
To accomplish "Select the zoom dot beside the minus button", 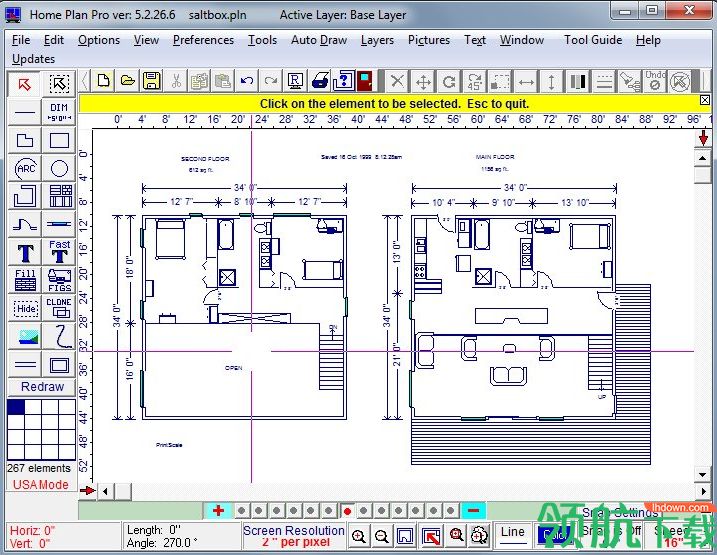I will [x=450, y=511].
